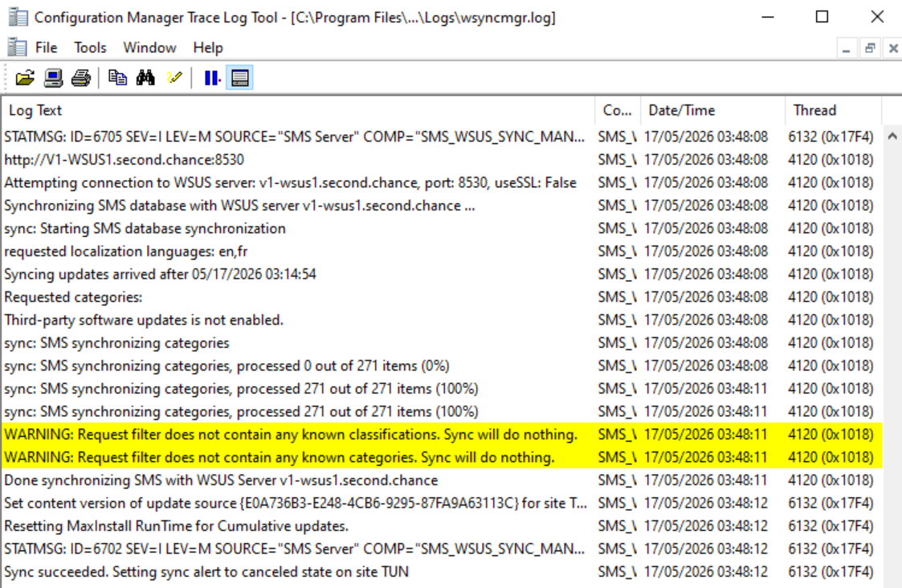Minimize the inner log document window
The image size is (902, 588).
[846, 48]
